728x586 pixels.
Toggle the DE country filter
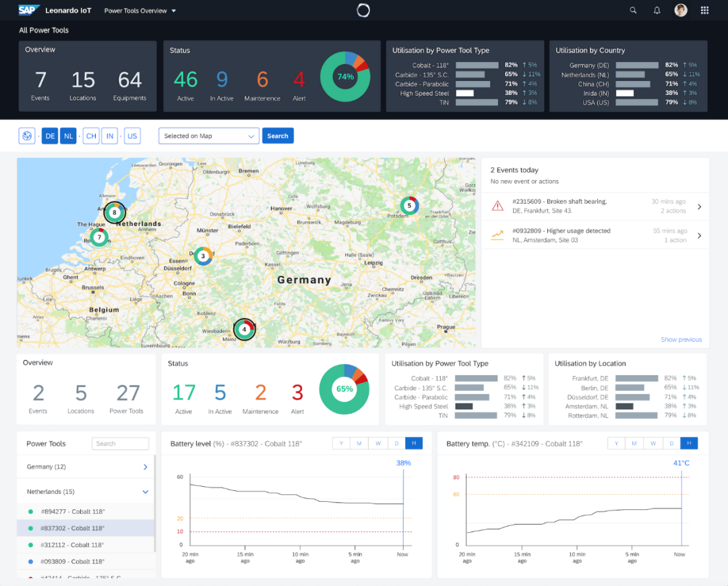click(50, 136)
